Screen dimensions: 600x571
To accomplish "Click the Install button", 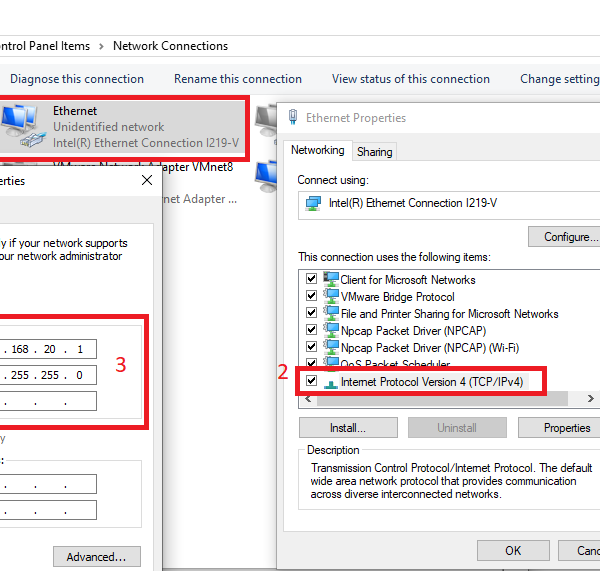I will [x=348, y=428].
